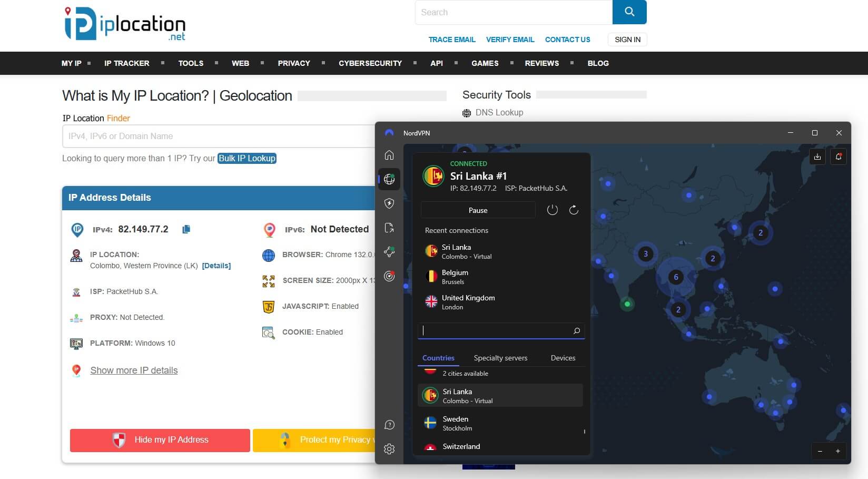868x479 pixels.
Task: Zoom in the NordVPN map with plus
Action: [x=837, y=451]
